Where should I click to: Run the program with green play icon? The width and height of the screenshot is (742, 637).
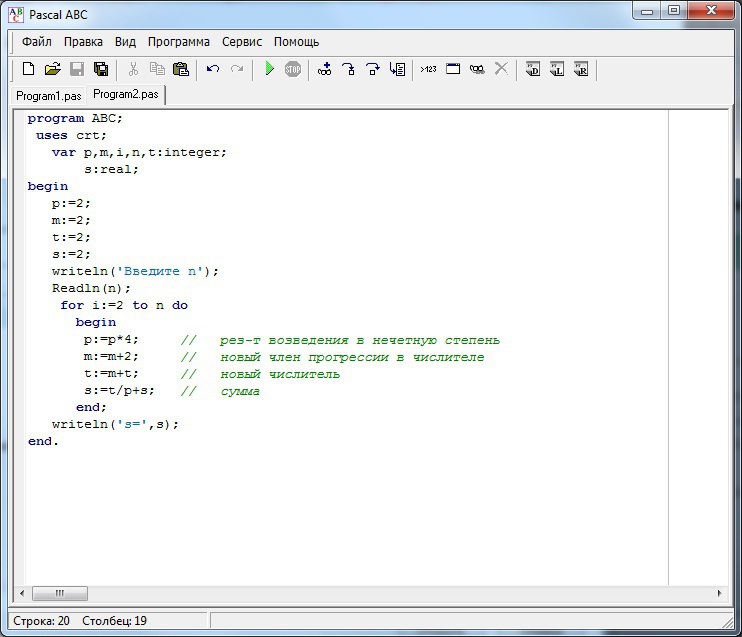pos(269,69)
